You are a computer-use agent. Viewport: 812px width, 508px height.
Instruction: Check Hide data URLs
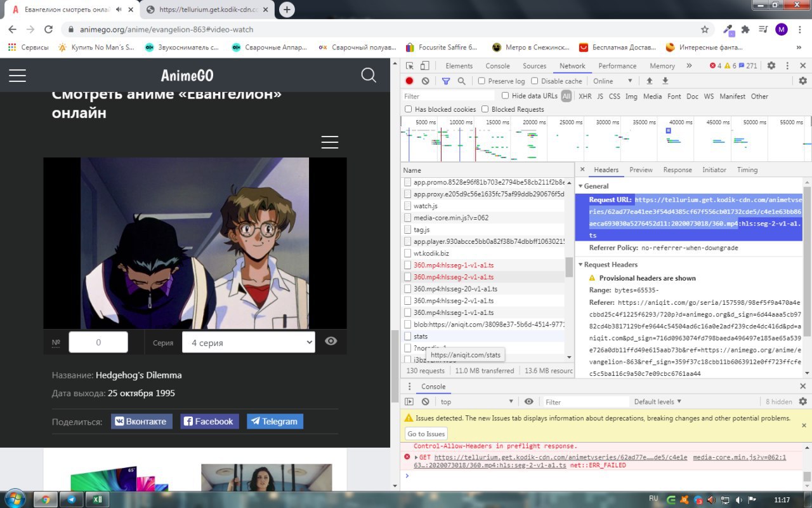click(505, 96)
